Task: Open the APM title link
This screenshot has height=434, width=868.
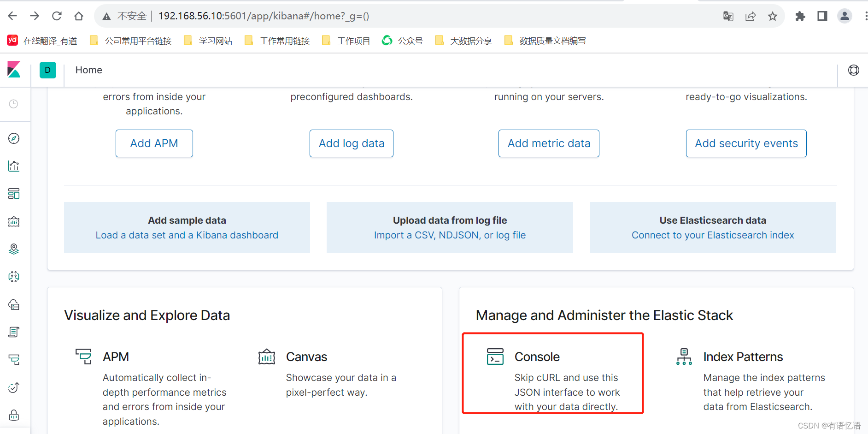Action: pyautogui.click(x=116, y=357)
